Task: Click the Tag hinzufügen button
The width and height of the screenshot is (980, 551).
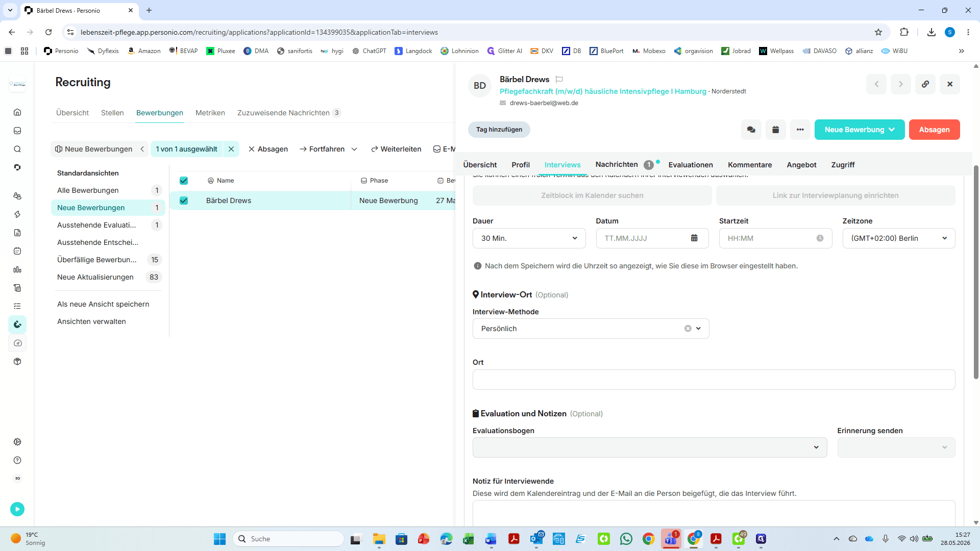Action: click(x=499, y=130)
